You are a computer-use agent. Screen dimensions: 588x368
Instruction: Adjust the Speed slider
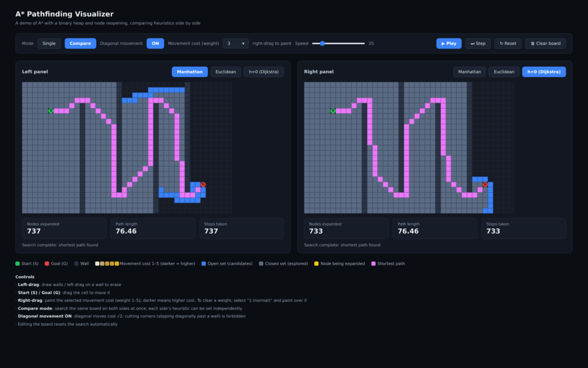(x=338, y=44)
